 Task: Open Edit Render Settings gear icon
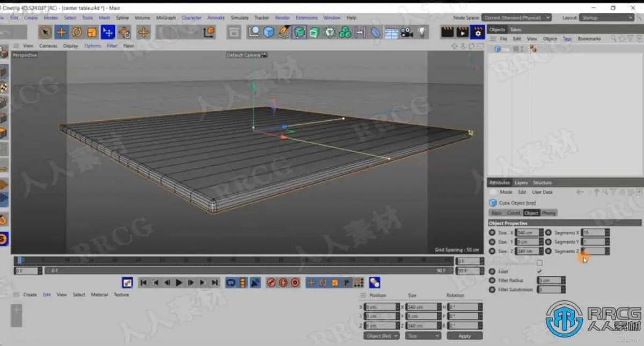point(477,32)
